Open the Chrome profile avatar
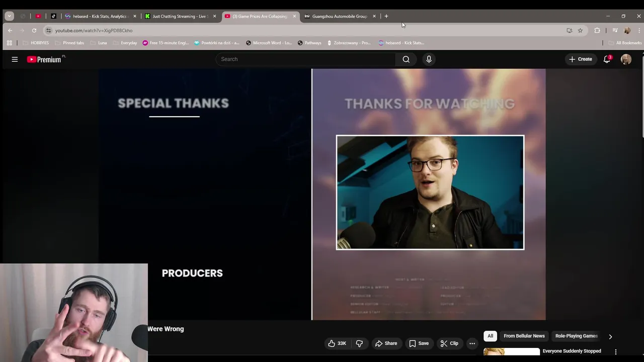This screenshot has width=644, height=362. click(627, 30)
